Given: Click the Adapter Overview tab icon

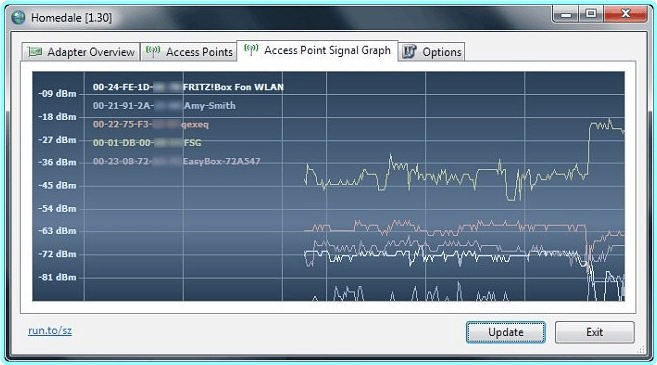Looking at the screenshot, I should pyautogui.click(x=35, y=52).
